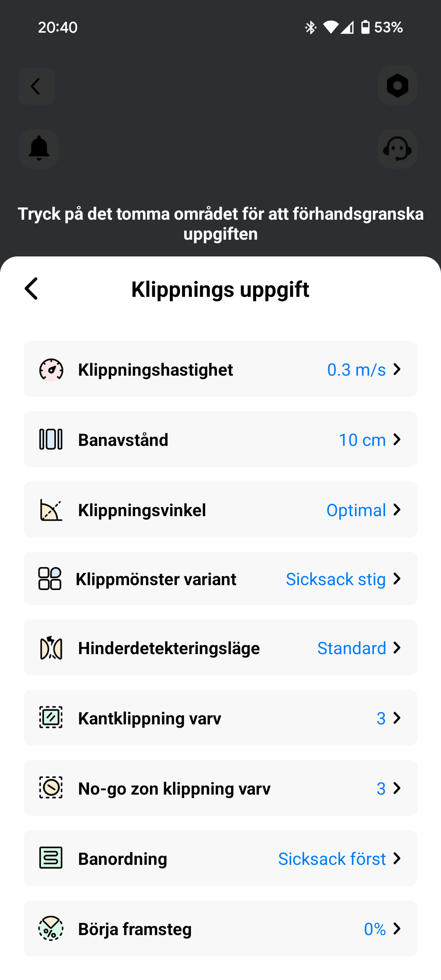Viewport: 441px width, 980px height.
Task: Expand Klippningsvinkel Optimal chevron
Action: point(397,510)
